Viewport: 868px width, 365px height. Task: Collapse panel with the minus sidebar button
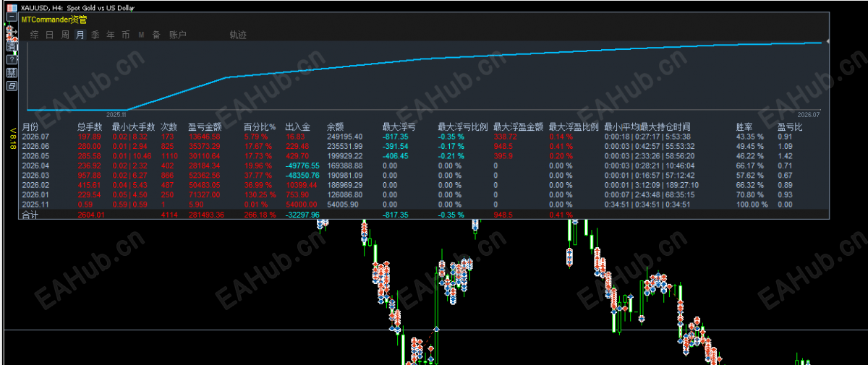12,17
